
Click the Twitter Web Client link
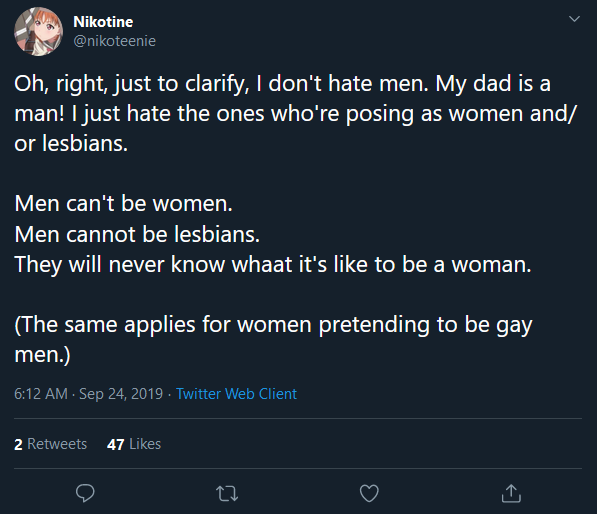(236, 394)
